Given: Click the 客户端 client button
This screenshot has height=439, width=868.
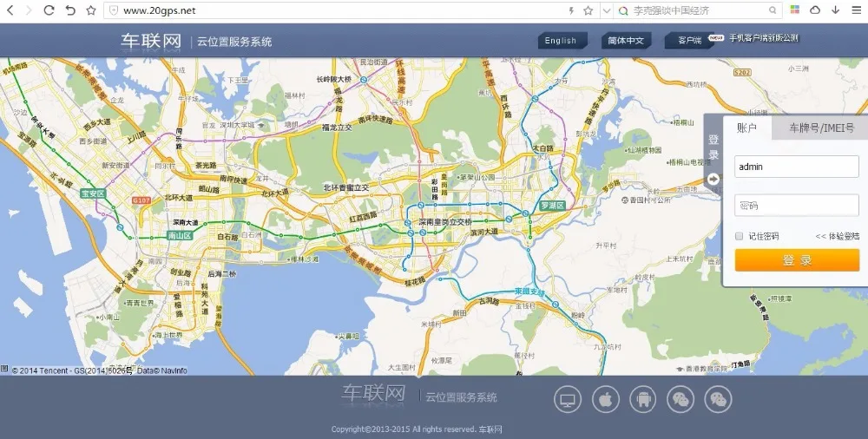Looking at the screenshot, I should pos(690,41).
